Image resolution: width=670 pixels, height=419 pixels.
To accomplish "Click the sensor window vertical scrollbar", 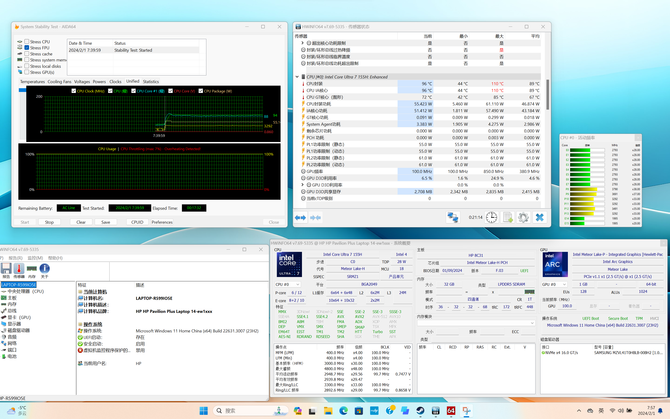I will click(547, 94).
